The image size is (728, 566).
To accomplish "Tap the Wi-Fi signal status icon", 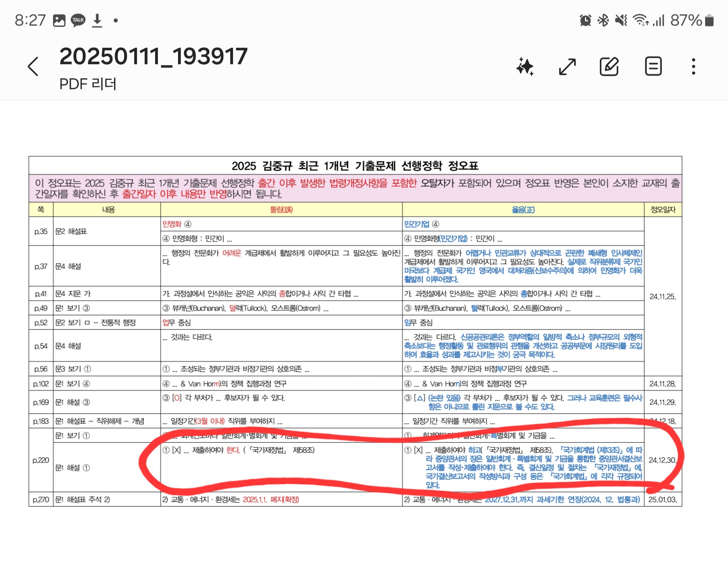I will coord(640,20).
